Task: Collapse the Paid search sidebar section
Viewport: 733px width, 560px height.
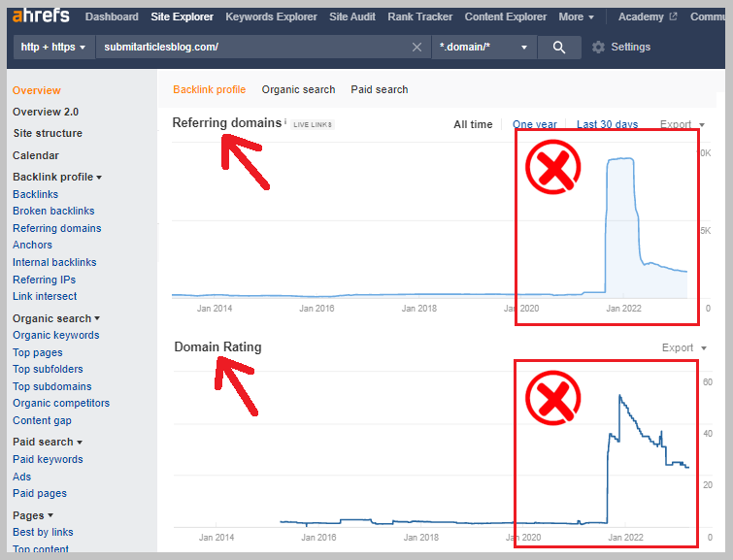Action: (48, 442)
